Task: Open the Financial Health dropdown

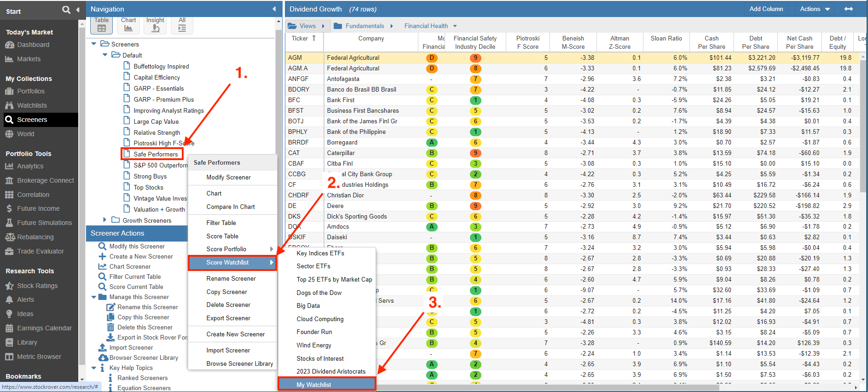Action: (x=430, y=26)
